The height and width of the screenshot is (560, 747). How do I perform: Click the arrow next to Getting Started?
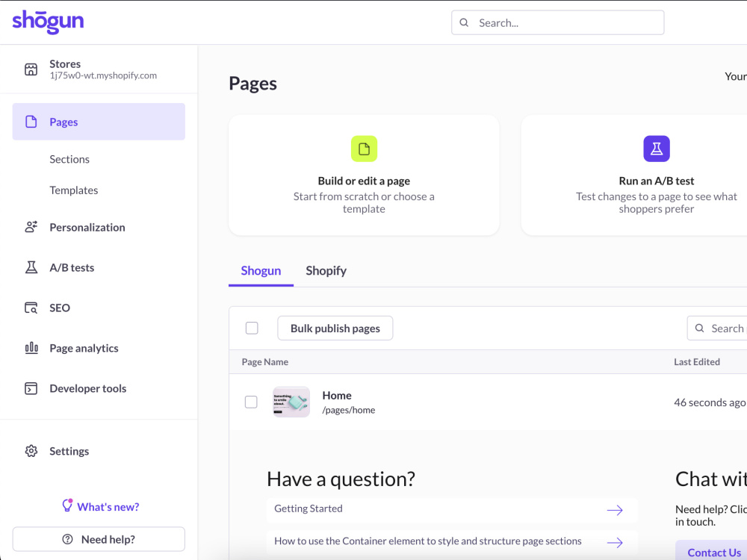point(615,510)
